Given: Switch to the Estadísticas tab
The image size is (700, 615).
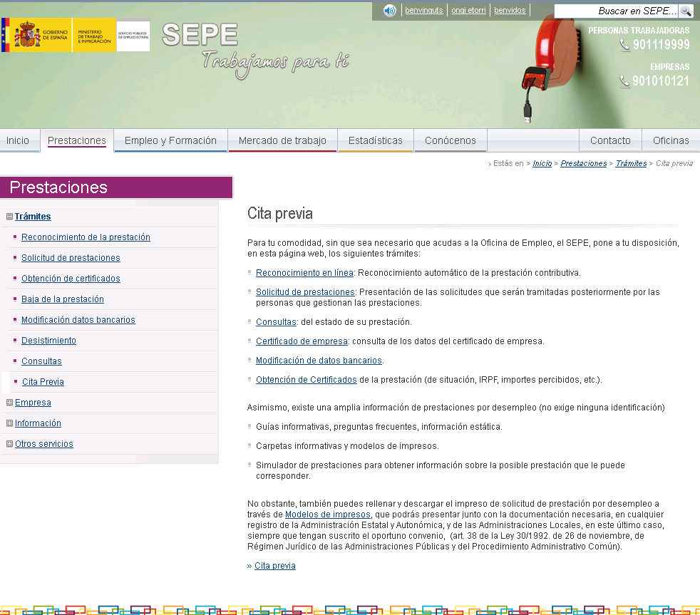Looking at the screenshot, I should coord(375,140).
